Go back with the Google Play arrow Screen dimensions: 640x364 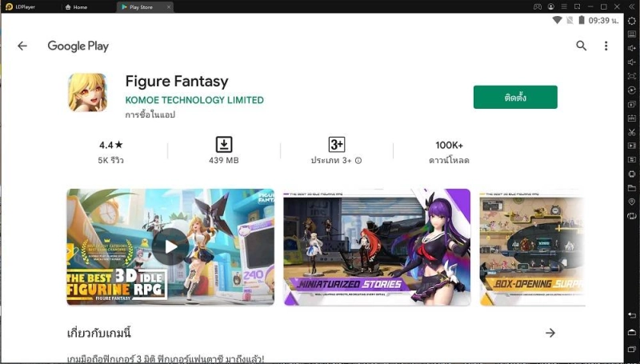[x=22, y=46]
